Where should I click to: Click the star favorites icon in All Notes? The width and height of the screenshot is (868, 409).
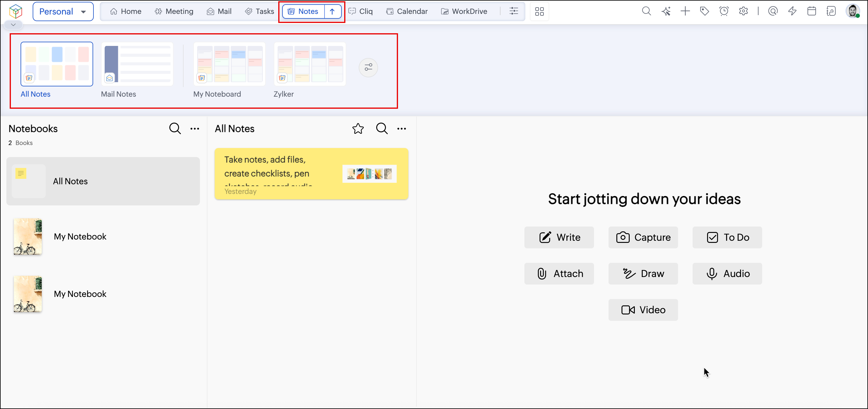coord(358,129)
